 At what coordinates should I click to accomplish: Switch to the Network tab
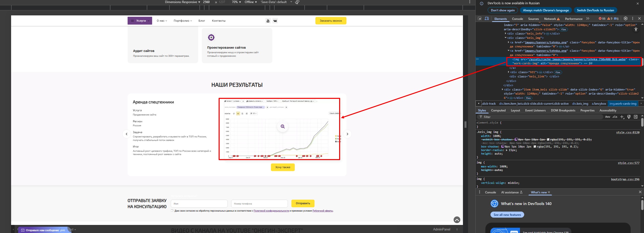[x=552, y=19]
